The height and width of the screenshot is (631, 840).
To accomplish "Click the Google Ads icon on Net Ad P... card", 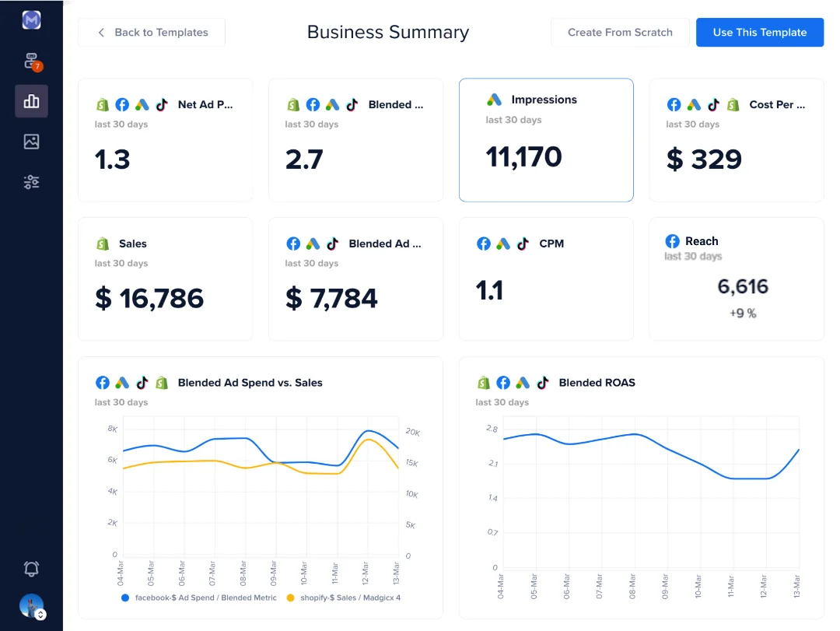I will click(142, 104).
